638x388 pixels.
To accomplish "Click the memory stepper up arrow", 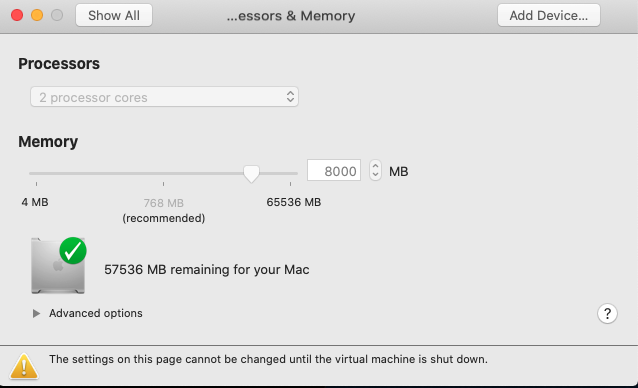I will (375, 166).
